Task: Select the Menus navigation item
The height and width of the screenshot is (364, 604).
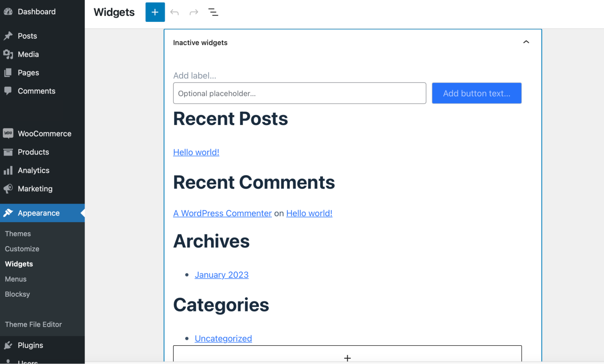Action: click(15, 279)
